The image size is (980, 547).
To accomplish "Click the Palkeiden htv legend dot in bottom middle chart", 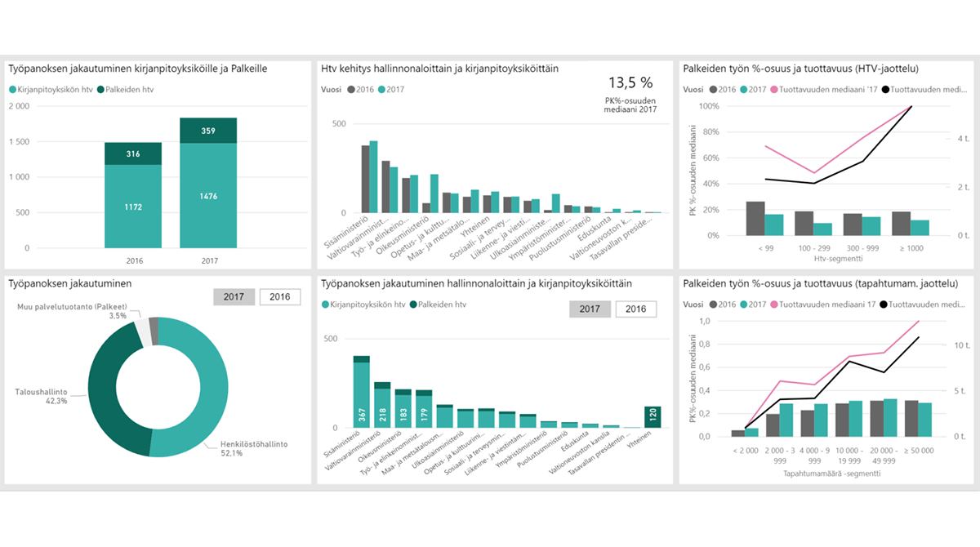I will [x=412, y=305].
